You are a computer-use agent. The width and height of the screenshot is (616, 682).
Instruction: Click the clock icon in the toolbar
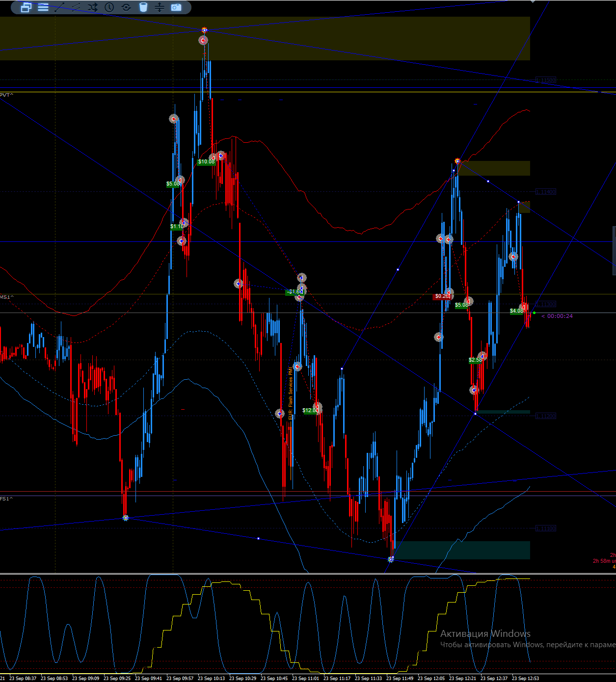pos(109,7)
